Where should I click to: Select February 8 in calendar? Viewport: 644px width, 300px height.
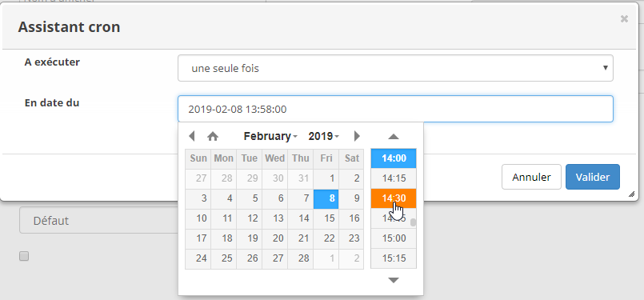pos(326,199)
